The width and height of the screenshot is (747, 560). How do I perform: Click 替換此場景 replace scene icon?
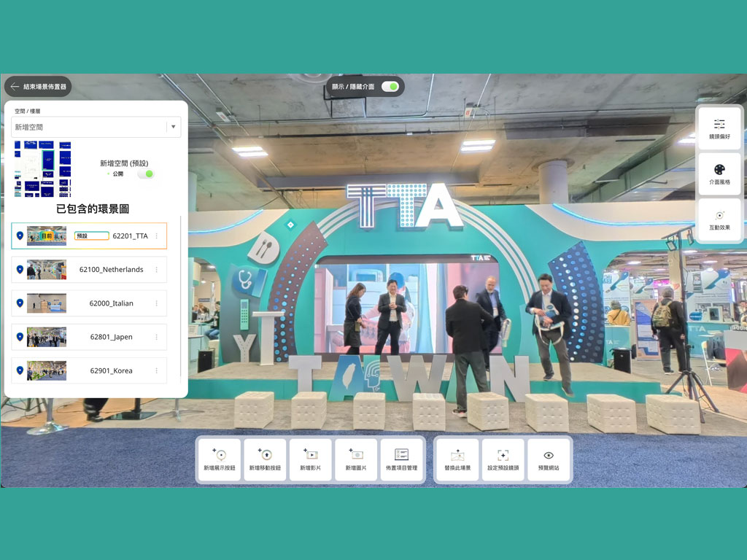point(457,455)
